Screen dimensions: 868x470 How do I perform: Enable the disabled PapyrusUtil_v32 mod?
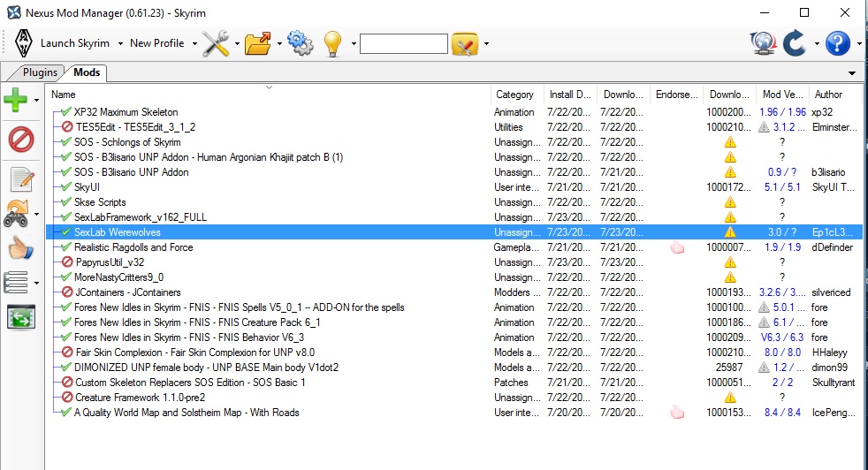[67, 262]
